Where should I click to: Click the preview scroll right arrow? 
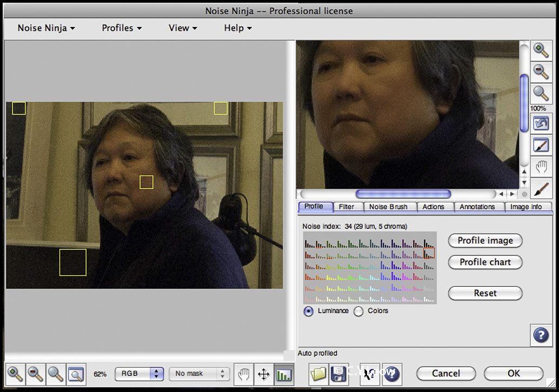(513, 194)
